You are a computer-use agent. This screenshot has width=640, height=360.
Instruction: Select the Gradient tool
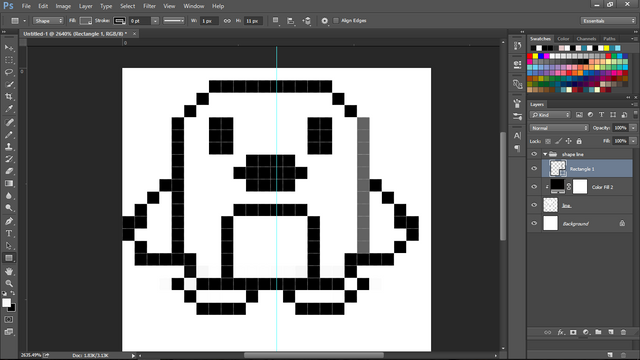9,183
